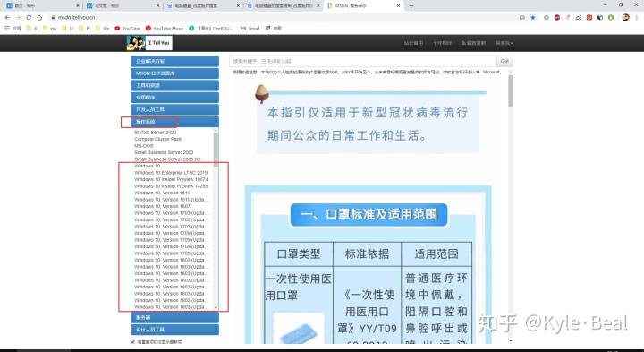Viewport: 644px width, 352px height.
Task: Select MS-DOS in the list
Action: click(144, 146)
